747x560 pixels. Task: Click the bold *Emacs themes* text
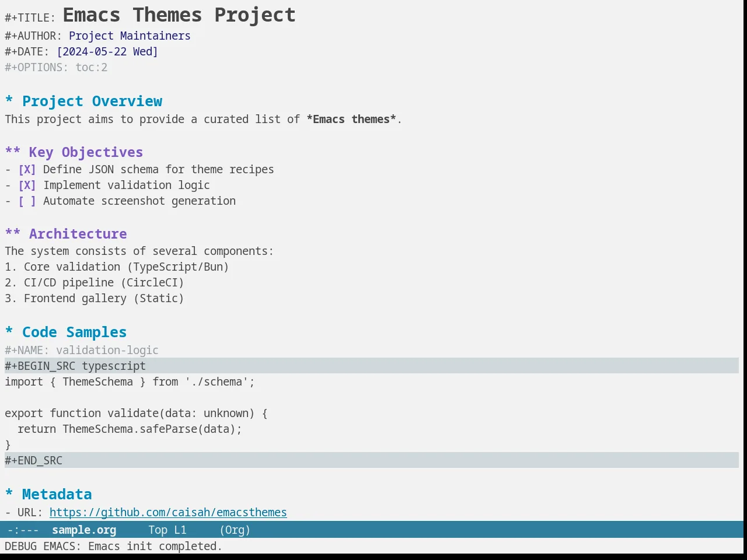(351, 119)
